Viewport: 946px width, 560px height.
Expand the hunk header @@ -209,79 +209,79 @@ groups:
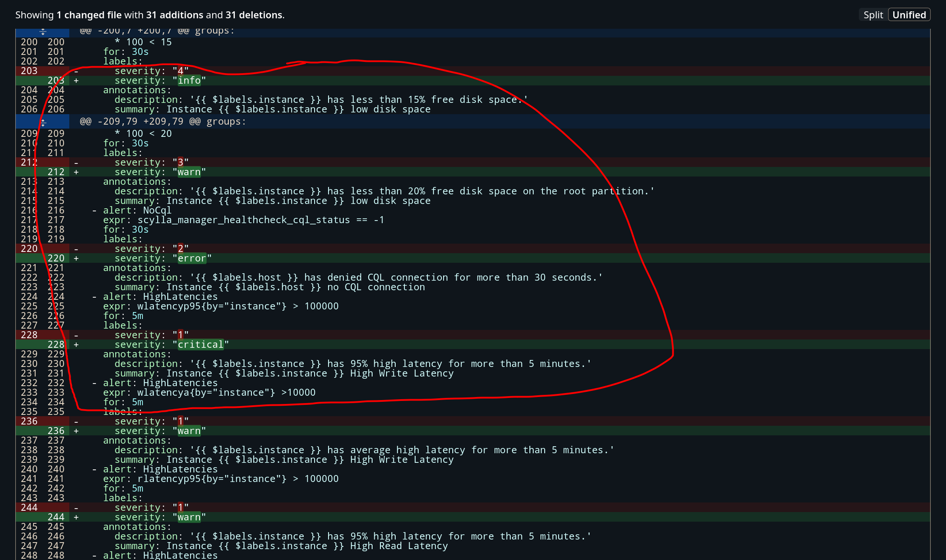[162, 122]
